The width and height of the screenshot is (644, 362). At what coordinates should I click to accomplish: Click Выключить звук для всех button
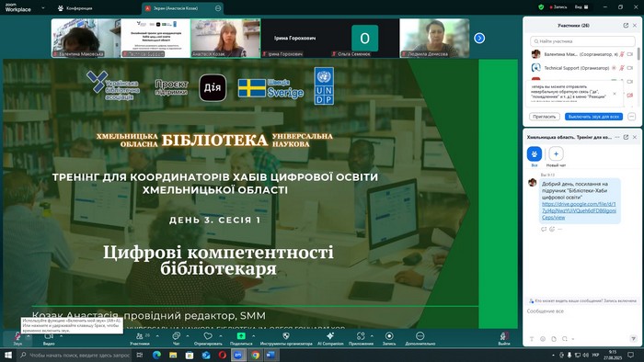pyautogui.click(x=593, y=117)
